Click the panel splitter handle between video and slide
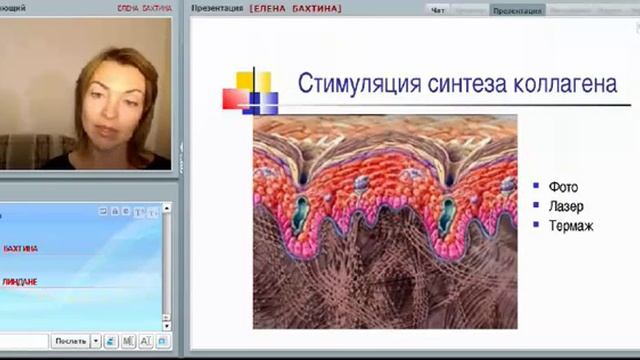 point(181,157)
